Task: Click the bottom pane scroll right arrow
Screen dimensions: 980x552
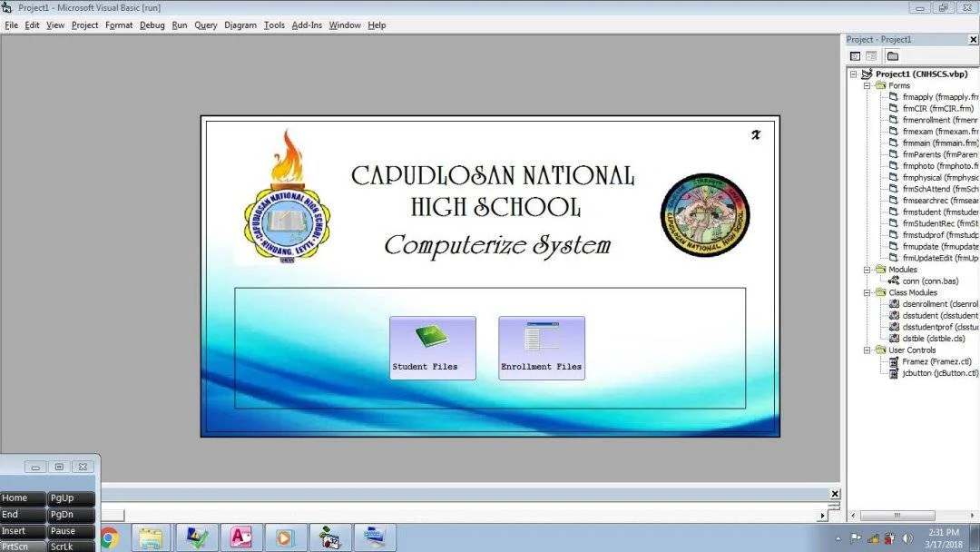Action: [x=822, y=516]
